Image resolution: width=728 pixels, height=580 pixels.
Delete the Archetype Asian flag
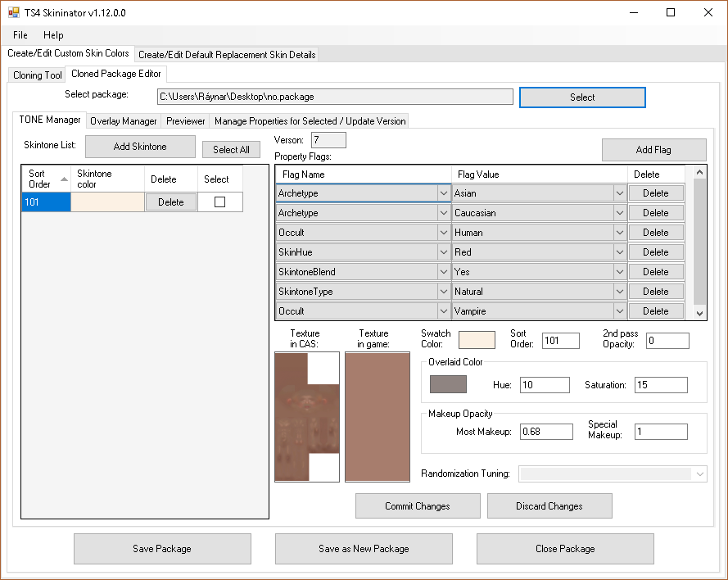[656, 193]
